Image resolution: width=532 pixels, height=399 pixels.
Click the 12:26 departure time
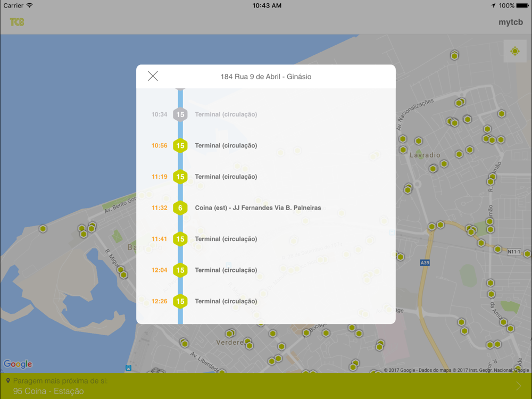160,301
